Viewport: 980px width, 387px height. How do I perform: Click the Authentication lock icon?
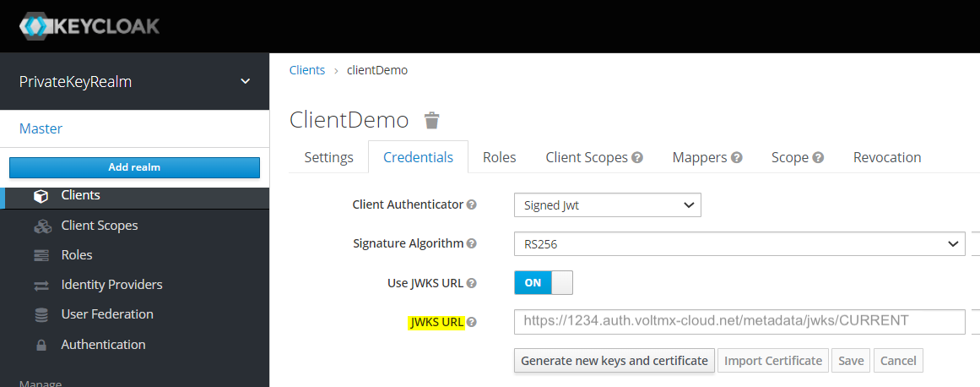(x=41, y=345)
